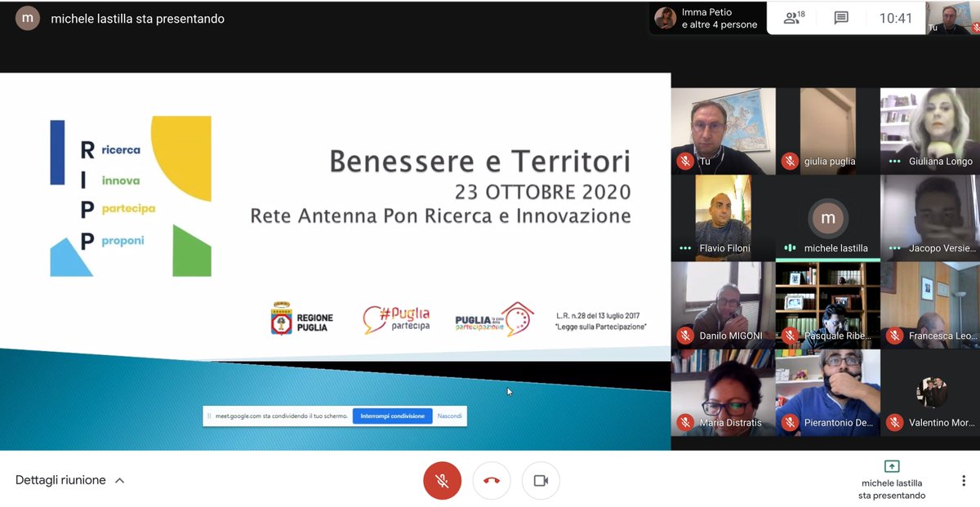Click the mute indicator on Maria Distratis's tile
The image size is (980, 507).
[x=684, y=423]
